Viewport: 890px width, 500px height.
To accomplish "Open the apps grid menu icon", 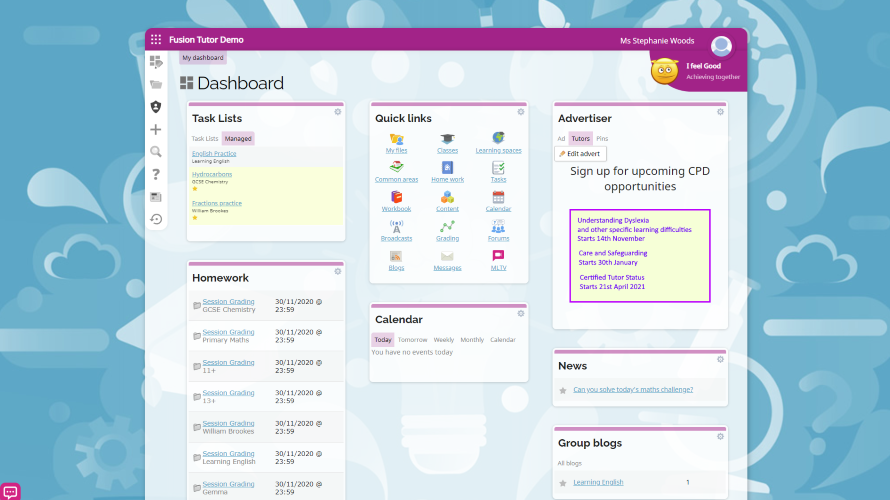I will pyautogui.click(x=156, y=40).
